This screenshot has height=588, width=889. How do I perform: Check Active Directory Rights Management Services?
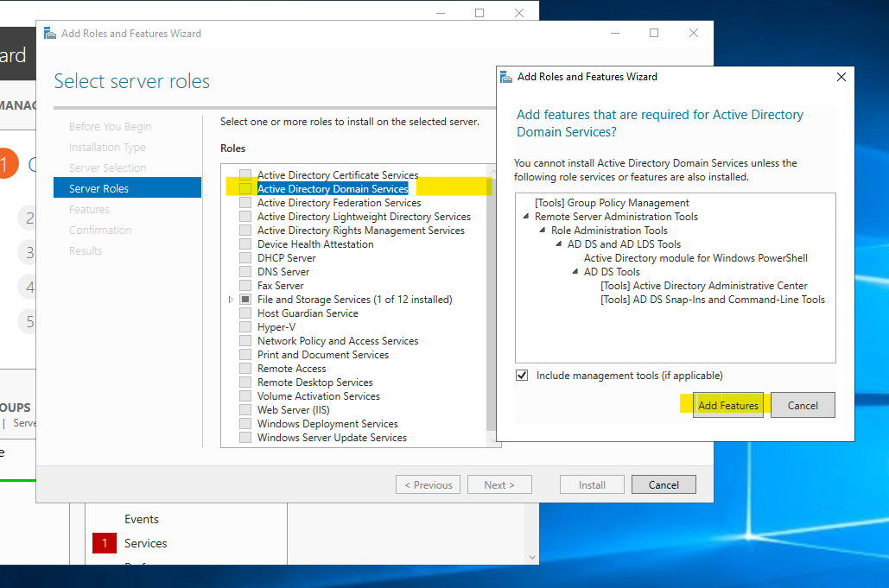click(x=245, y=230)
